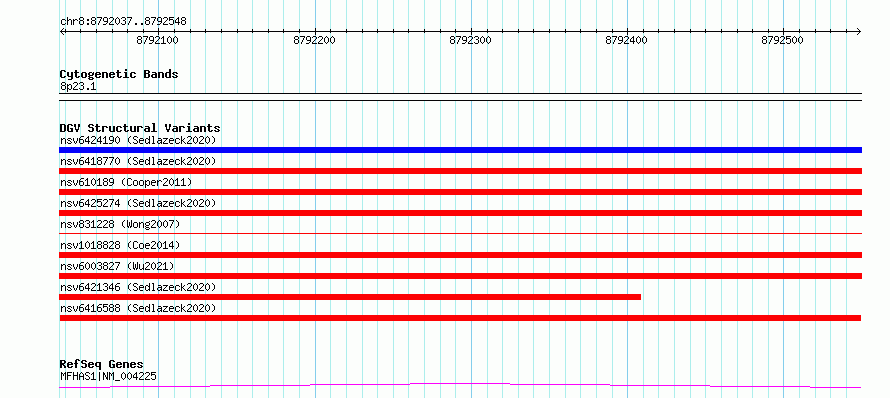Open the nsv6421346 (Sedlazeck2020) label
890x398 pixels.
(x=138, y=287)
